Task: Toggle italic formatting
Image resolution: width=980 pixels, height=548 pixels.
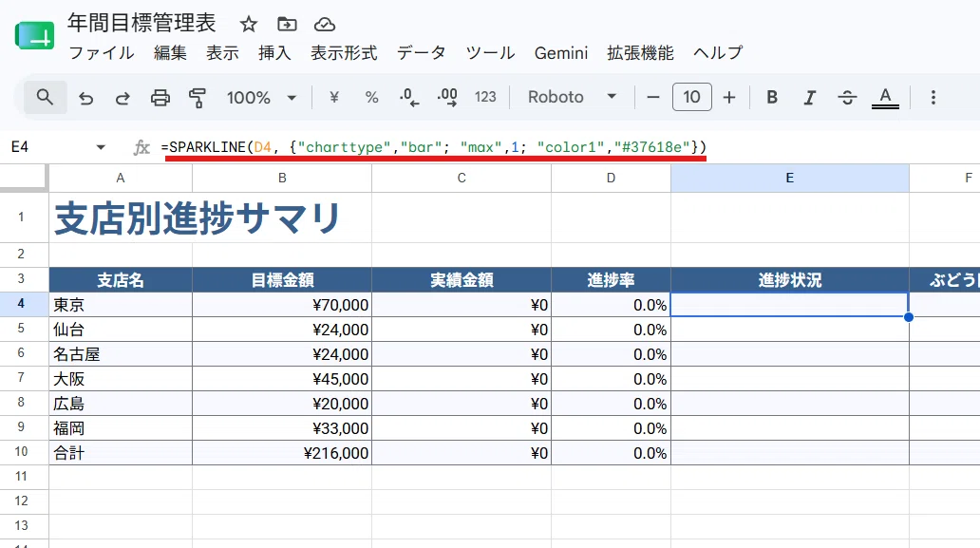Action: (x=809, y=97)
